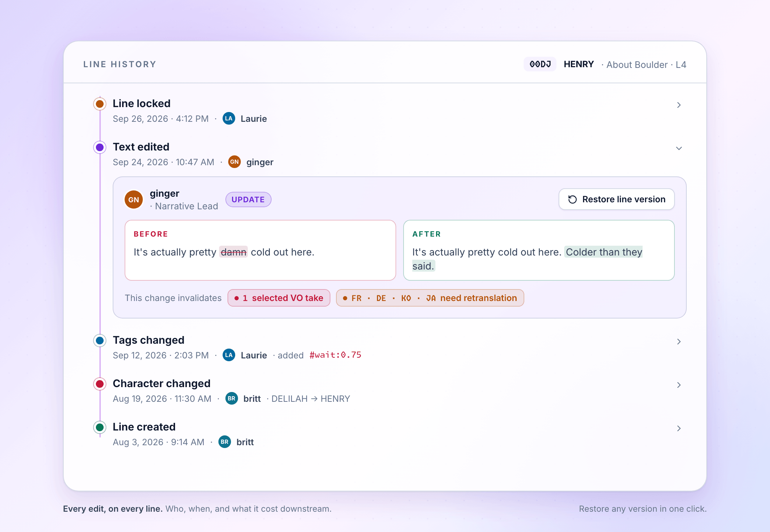This screenshot has height=532, width=770.
Task: Click the blue Tags changed timeline dot
Action: pyautogui.click(x=100, y=341)
